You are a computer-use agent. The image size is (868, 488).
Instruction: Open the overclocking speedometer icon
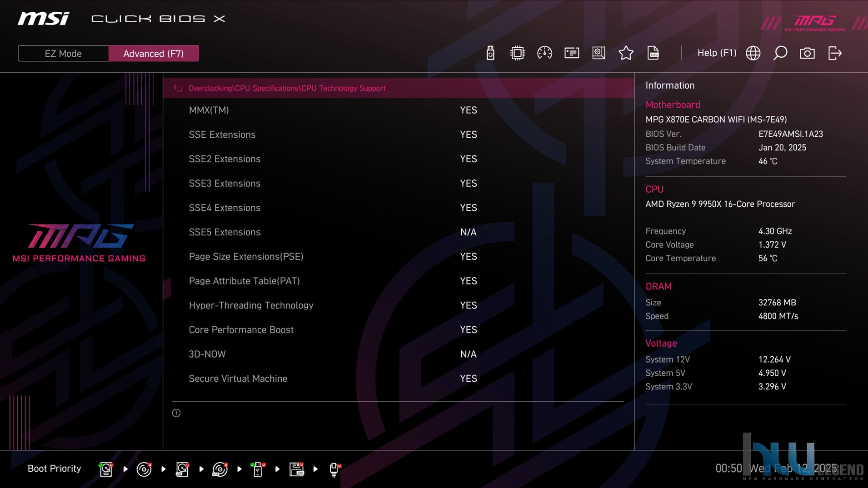544,53
